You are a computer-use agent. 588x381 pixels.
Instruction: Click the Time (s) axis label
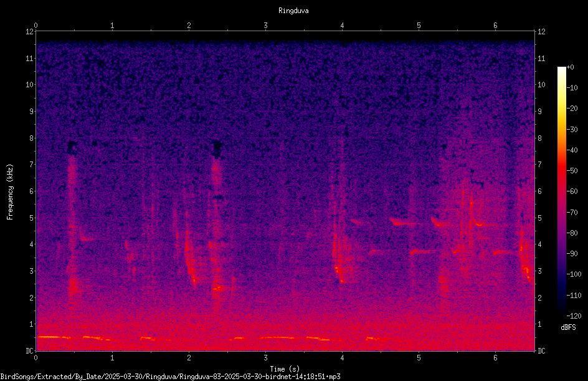285,369
